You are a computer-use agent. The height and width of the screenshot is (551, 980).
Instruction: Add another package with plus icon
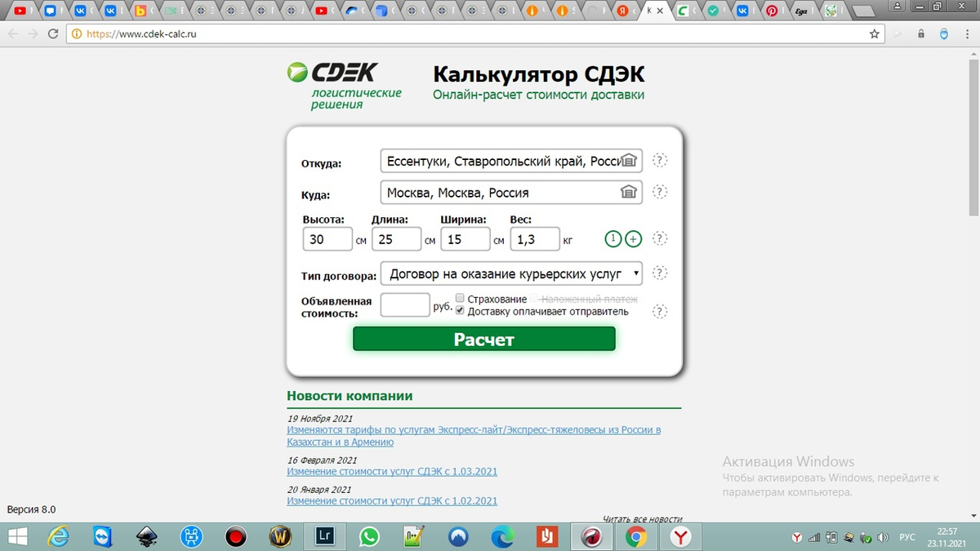[634, 239]
